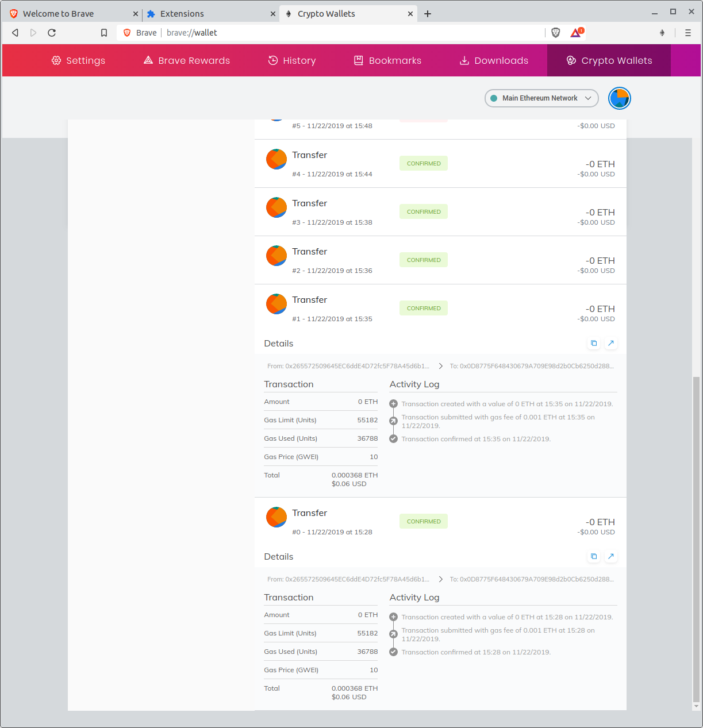Viewport: 703px width, 728px height.
Task: Bookmark this page with the bookmark icon
Action: (x=104, y=33)
